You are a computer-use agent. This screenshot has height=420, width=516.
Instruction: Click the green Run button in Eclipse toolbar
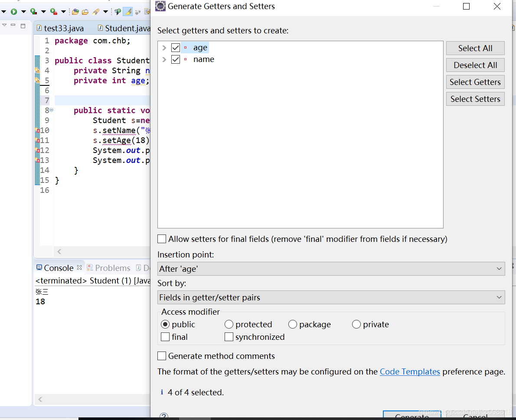tap(14, 12)
